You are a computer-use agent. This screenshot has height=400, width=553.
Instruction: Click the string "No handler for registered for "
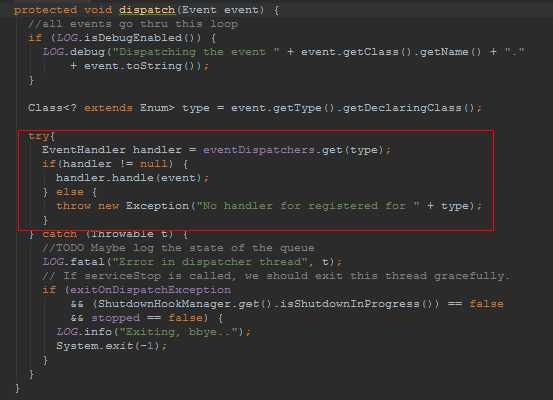[308, 206]
